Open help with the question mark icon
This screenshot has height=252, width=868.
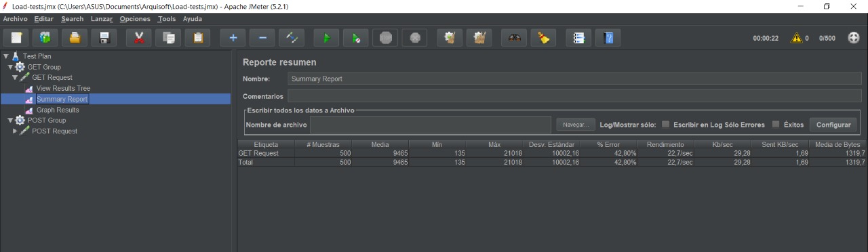(608, 38)
